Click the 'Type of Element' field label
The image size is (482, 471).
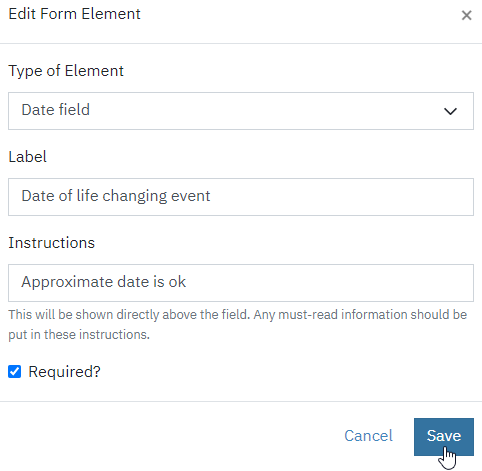tap(66, 71)
